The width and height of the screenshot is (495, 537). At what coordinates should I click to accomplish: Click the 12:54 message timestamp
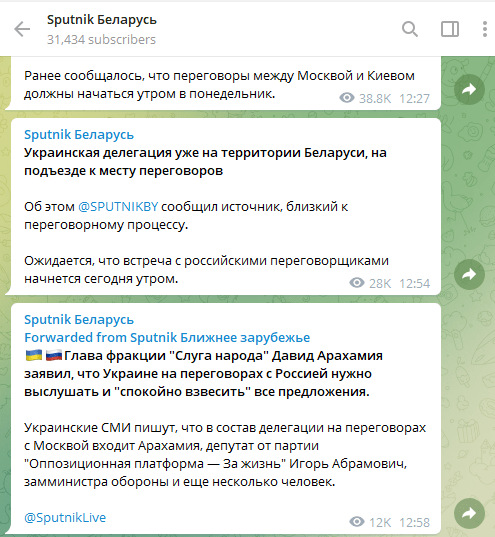(414, 284)
